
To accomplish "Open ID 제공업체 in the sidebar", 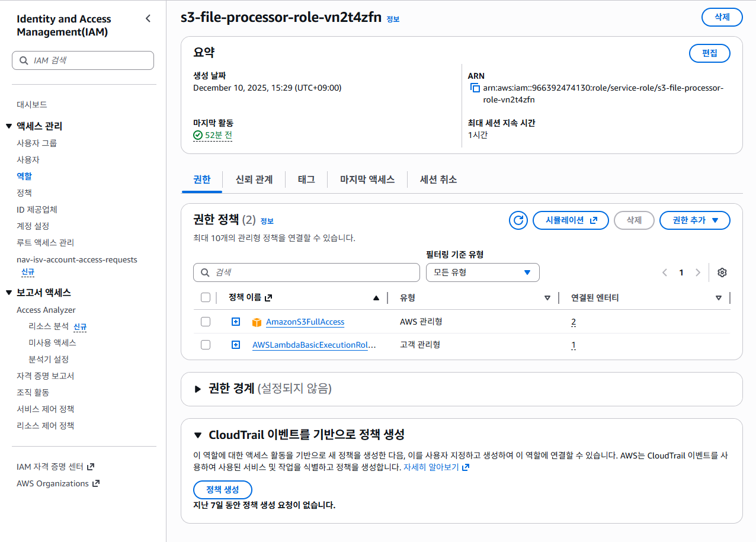I will (x=37, y=209).
